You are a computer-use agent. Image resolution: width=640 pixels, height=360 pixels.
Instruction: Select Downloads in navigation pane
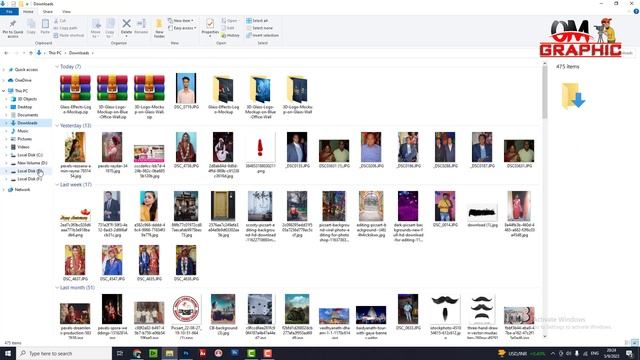point(27,123)
